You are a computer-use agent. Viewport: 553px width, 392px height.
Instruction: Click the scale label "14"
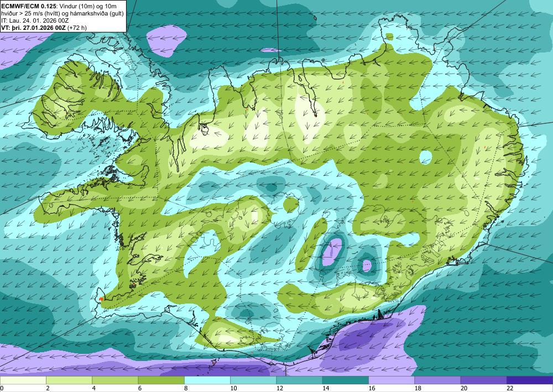[x=326, y=388]
